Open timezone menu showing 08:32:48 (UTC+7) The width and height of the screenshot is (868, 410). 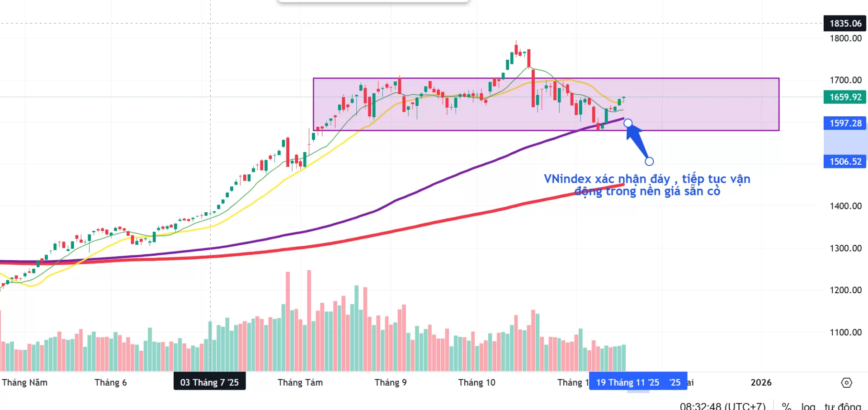tap(722, 406)
